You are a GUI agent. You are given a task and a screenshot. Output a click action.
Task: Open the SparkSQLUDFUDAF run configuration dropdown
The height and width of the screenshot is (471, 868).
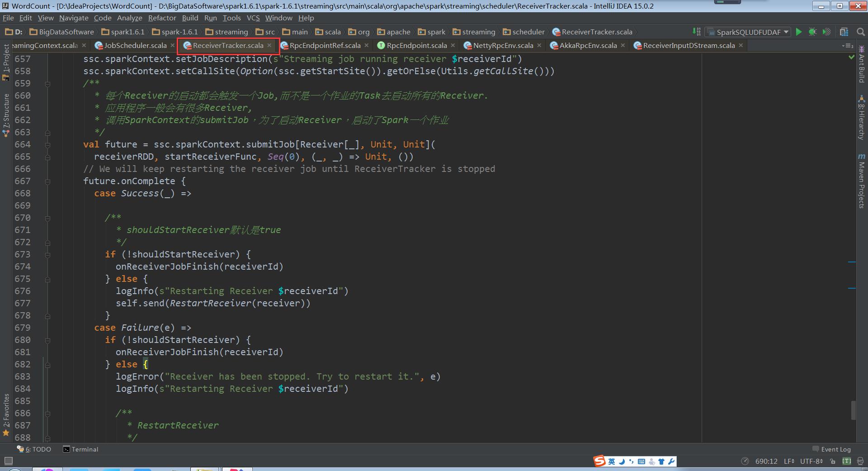(748, 32)
